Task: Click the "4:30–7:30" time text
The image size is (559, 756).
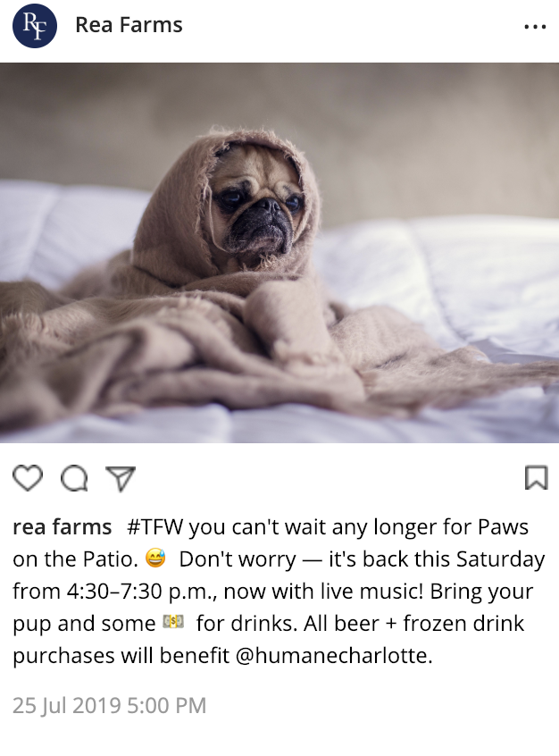Action: pyautogui.click(x=114, y=591)
